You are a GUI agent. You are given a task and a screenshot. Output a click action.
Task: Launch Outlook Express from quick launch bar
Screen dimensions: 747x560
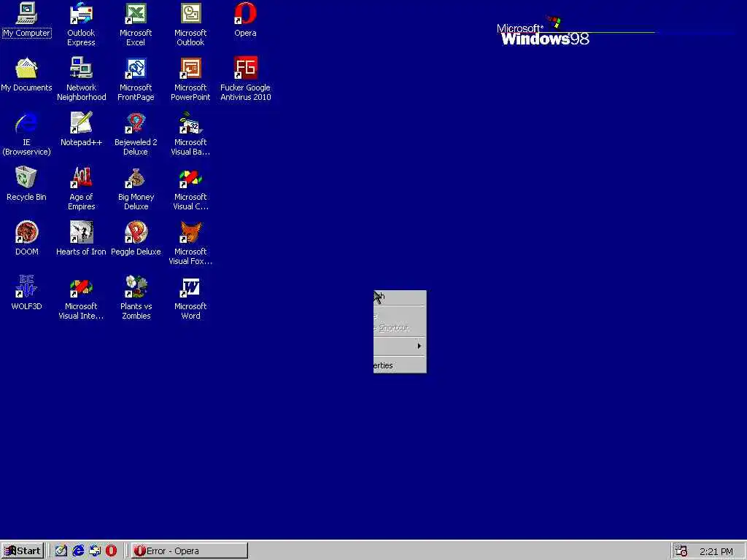(x=95, y=551)
